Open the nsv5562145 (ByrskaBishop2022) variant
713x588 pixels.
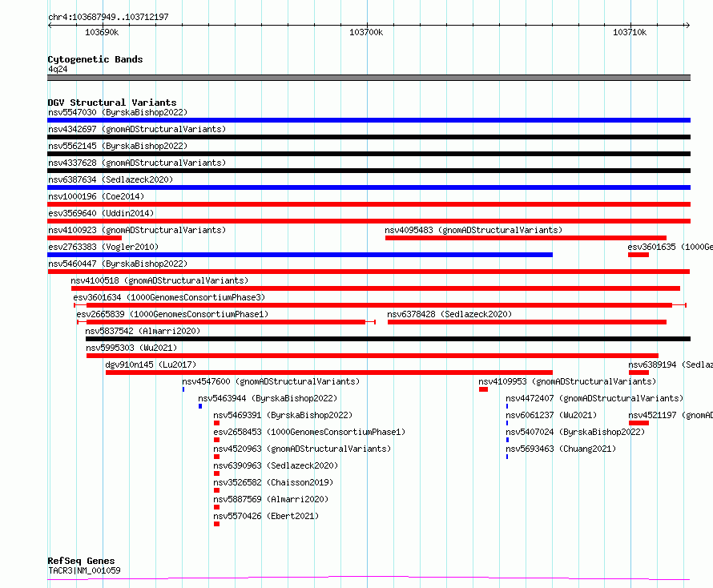(118, 146)
